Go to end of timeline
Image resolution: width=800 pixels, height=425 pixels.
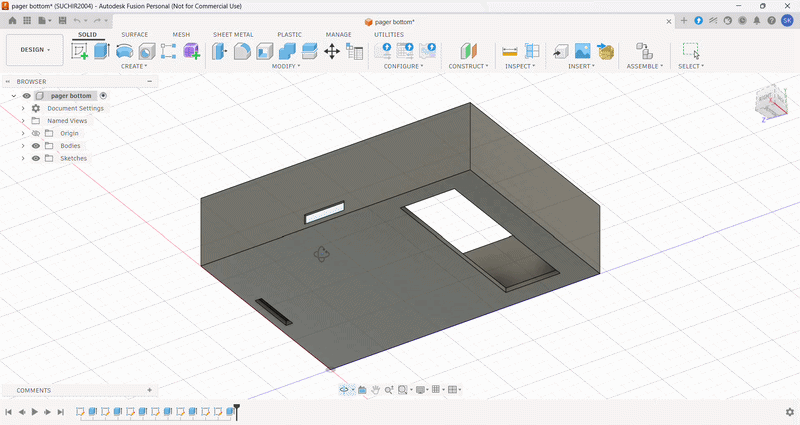pos(61,412)
